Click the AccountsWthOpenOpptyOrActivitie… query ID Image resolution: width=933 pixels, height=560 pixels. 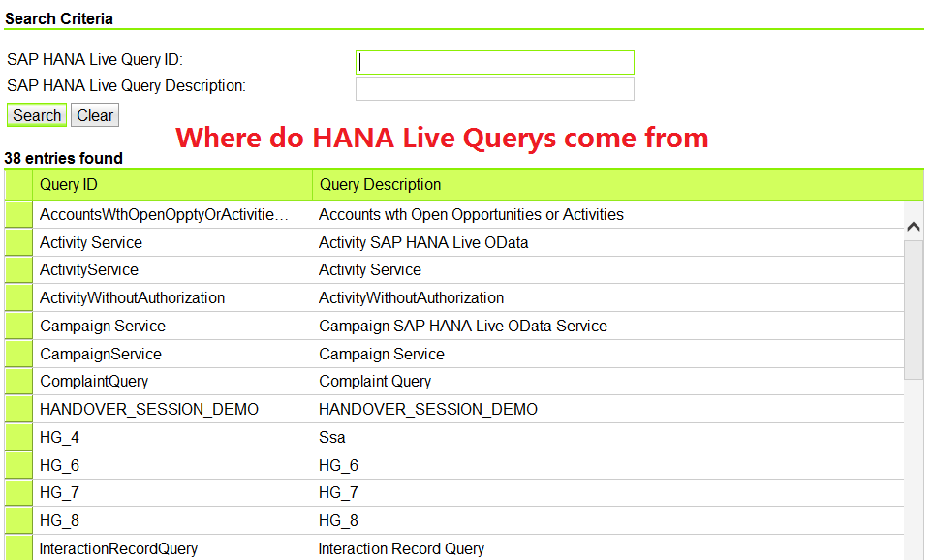[x=165, y=214]
